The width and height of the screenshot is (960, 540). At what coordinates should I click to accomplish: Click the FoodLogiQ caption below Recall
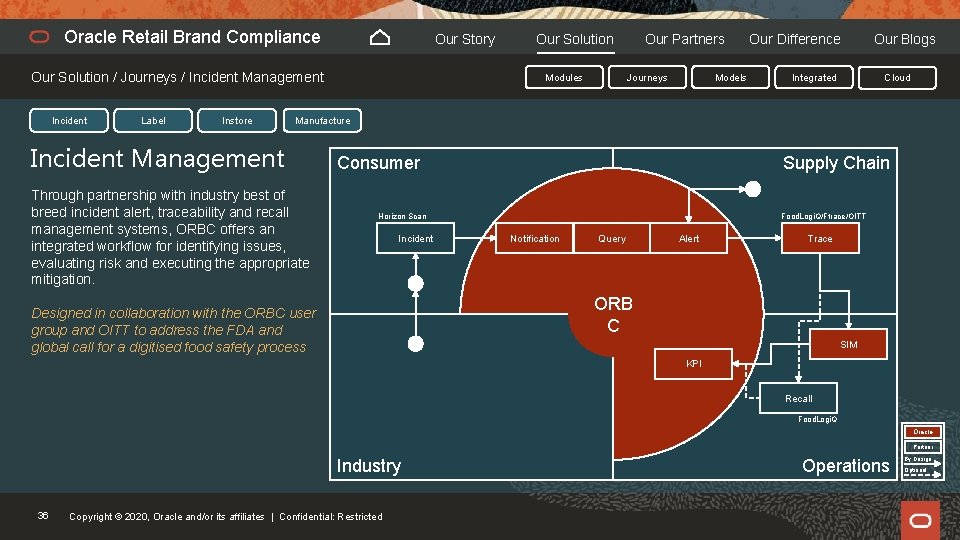click(817, 419)
